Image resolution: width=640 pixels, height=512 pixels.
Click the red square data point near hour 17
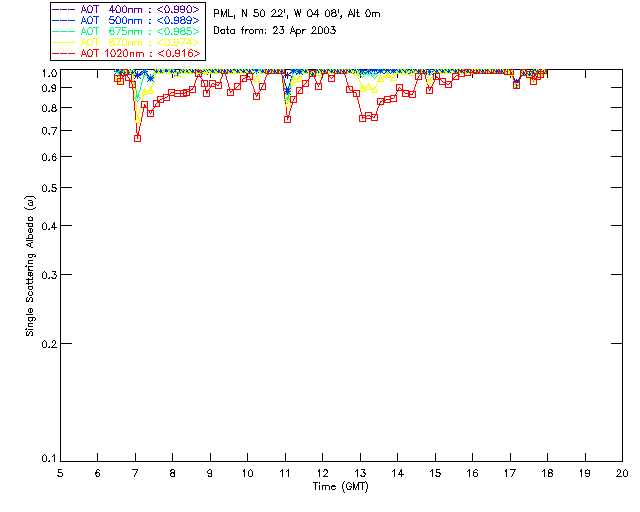(x=517, y=86)
